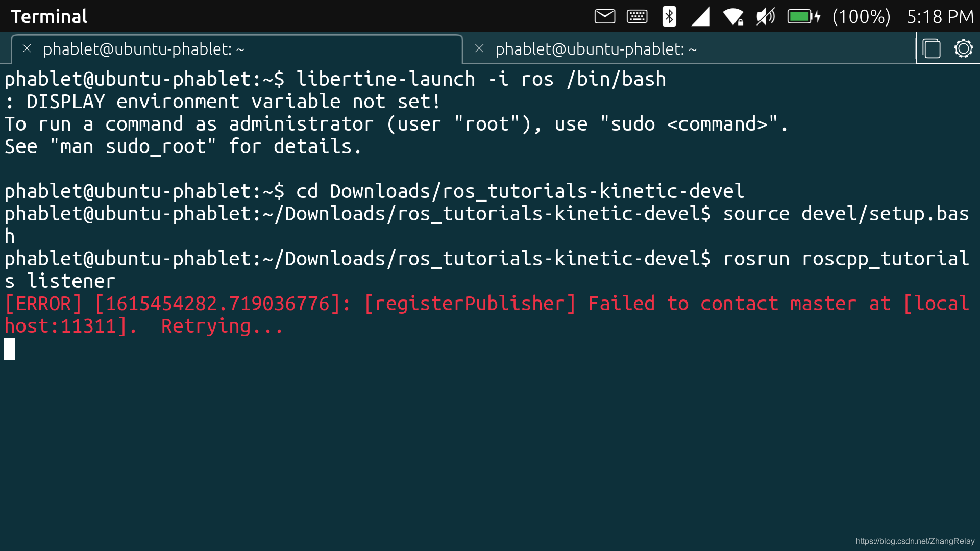Click the blog.csdn.net watermark link
Image resolution: width=980 pixels, height=551 pixels.
click(x=915, y=541)
